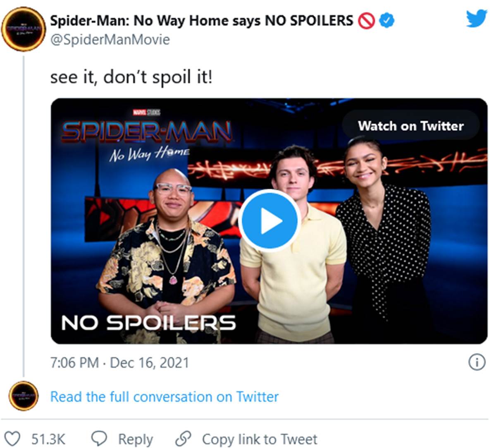
Task: Click the chain link copy icon
Action: 183,438
